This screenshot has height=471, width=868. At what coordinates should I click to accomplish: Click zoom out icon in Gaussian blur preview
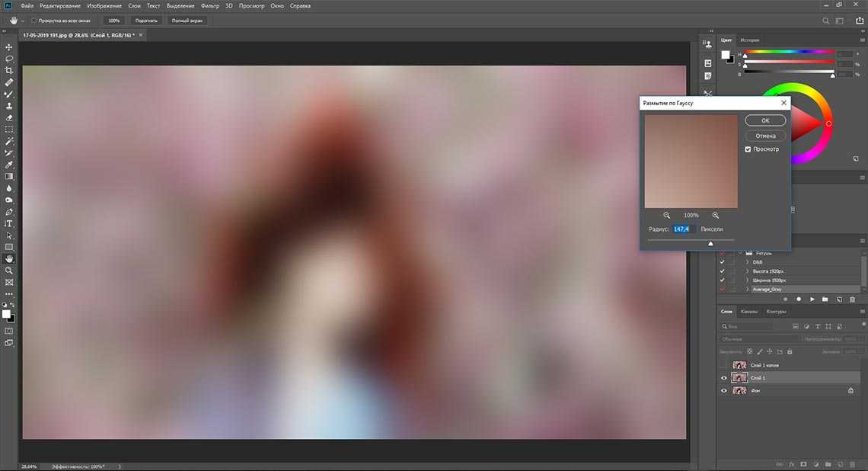tap(667, 216)
